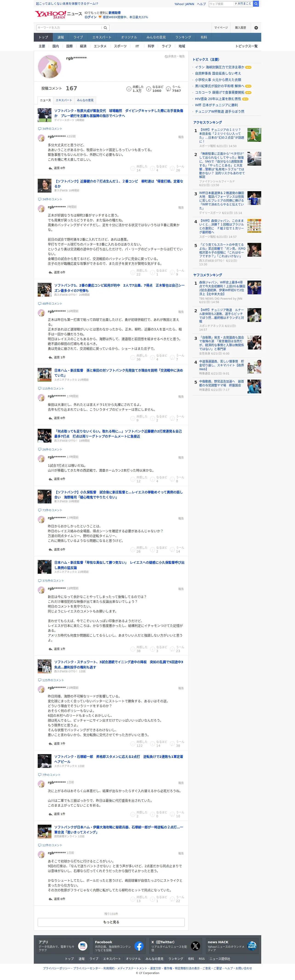Click the 残り155件 remaining count text

coord(111,914)
